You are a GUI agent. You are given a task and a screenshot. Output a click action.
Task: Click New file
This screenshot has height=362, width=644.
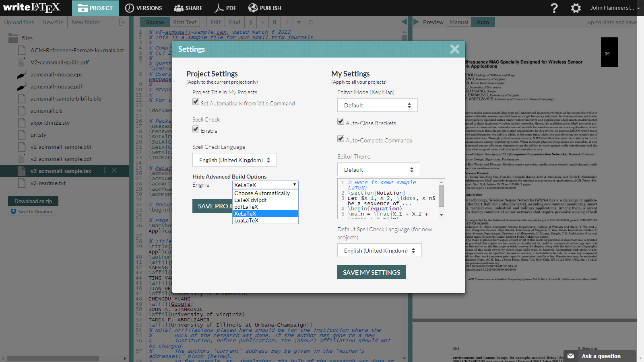tap(53, 22)
